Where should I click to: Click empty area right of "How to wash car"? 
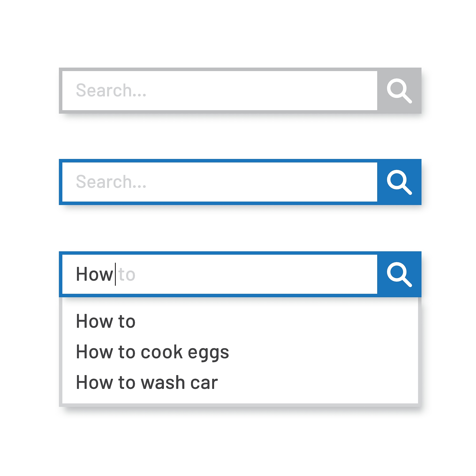[x=308, y=382]
